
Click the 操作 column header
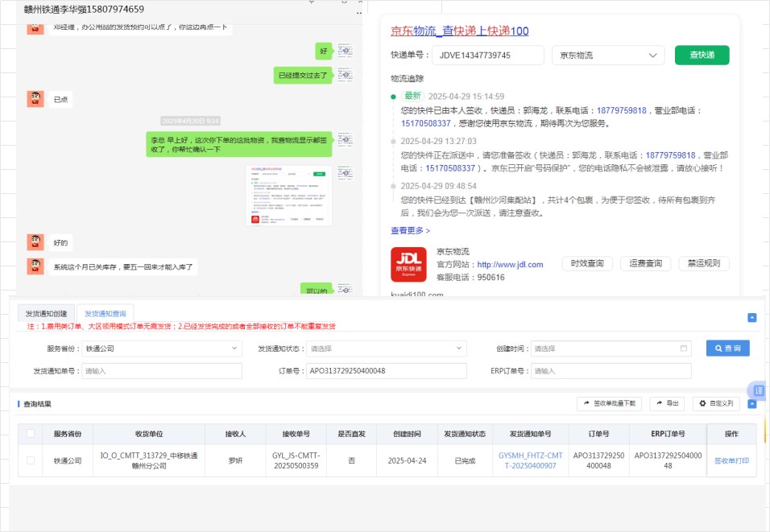[731, 434]
